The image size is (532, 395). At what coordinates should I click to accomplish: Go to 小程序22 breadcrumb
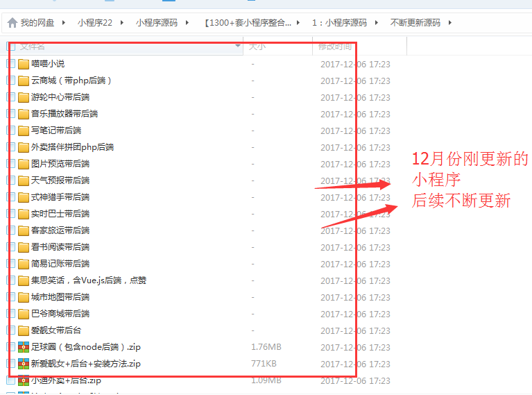94,23
